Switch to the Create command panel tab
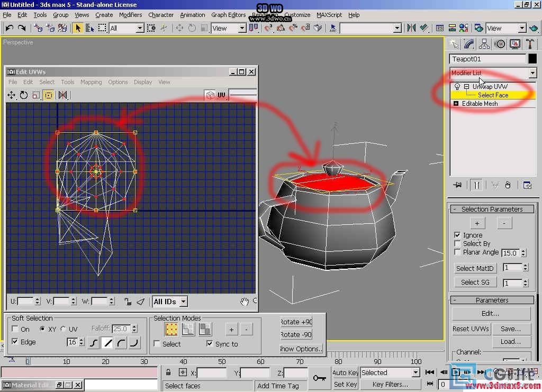542x392 pixels. click(454, 44)
